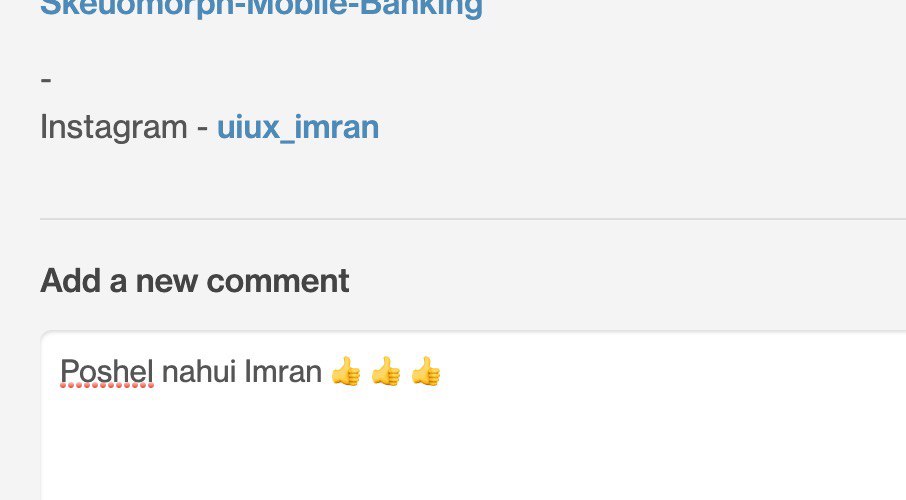Image resolution: width=906 pixels, height=500 pixels.
Task: Click the standalone dash above Instagram
Action: pyautogui.click(x=46, y=79)
